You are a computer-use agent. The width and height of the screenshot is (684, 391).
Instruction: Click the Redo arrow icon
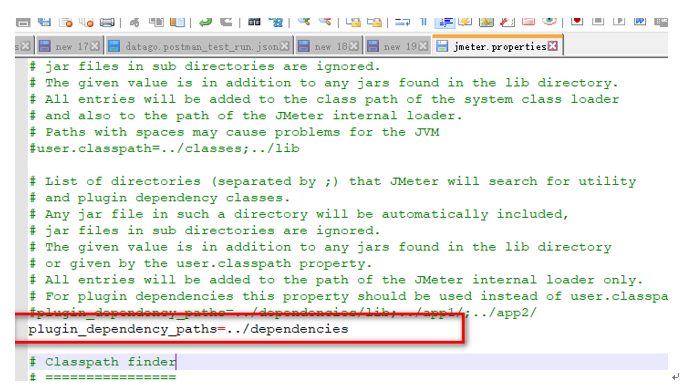(x=226, y=22)
